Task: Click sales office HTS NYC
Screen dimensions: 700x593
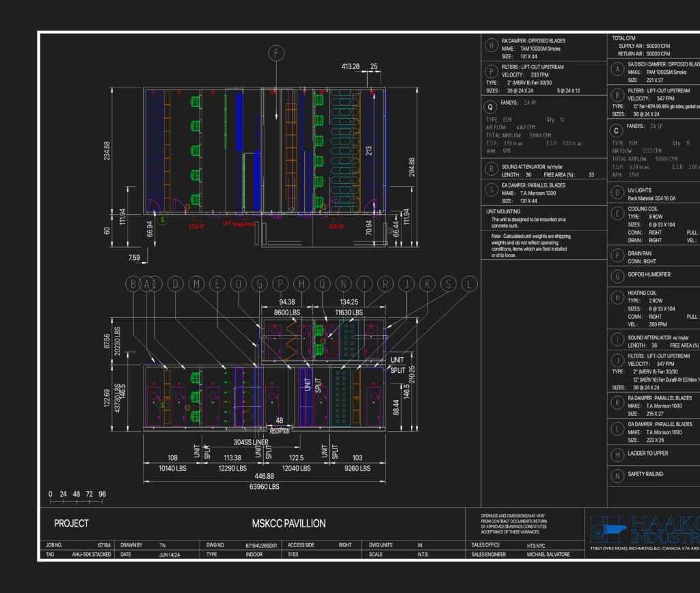Action: 536,546
